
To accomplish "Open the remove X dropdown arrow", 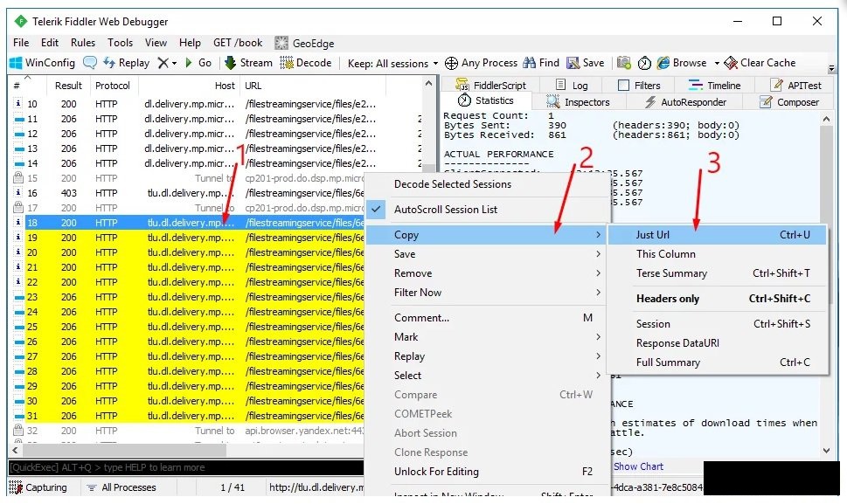I will 174,64.
